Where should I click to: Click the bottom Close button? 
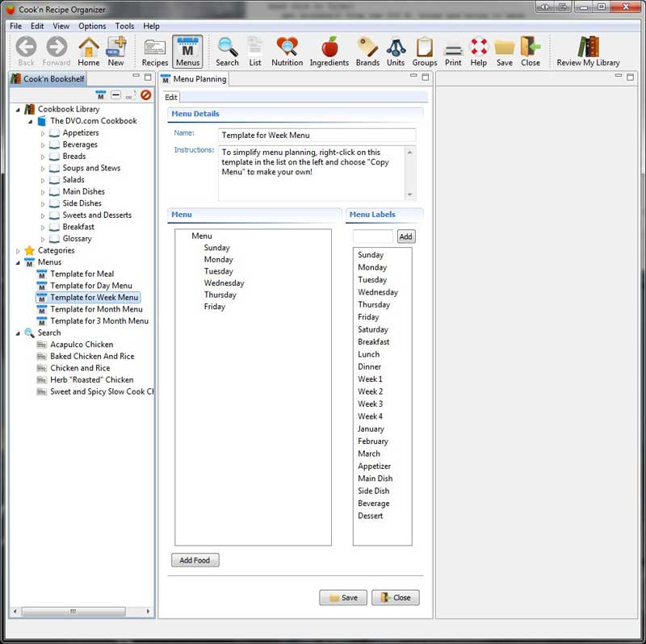(396, 597)
